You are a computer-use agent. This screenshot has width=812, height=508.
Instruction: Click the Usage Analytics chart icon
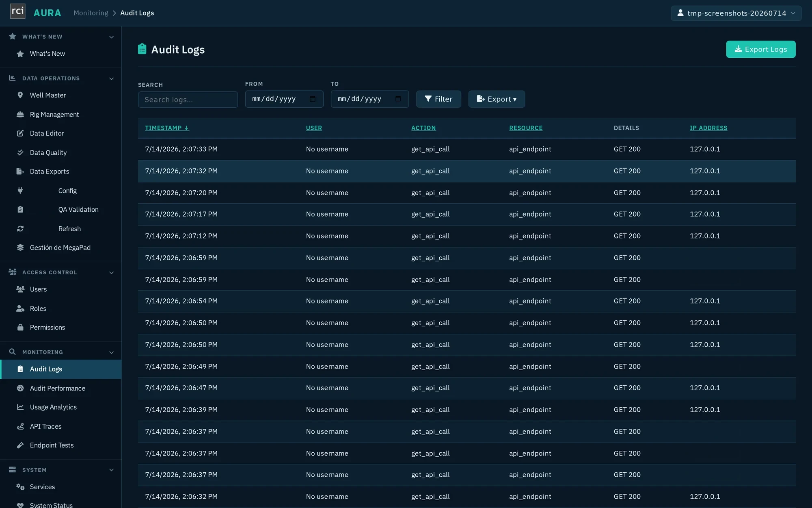click(x=20, y=407)
